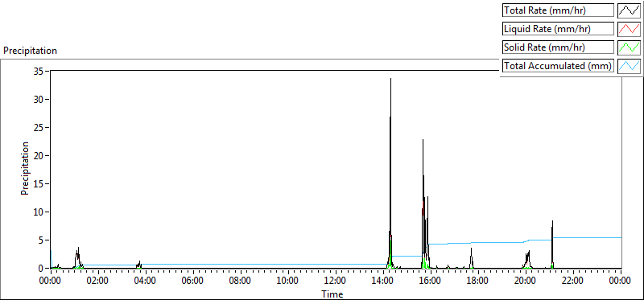Click the Liquid Rate red line sample
Viewport: 644px width, 300px height.
[629, 29]
